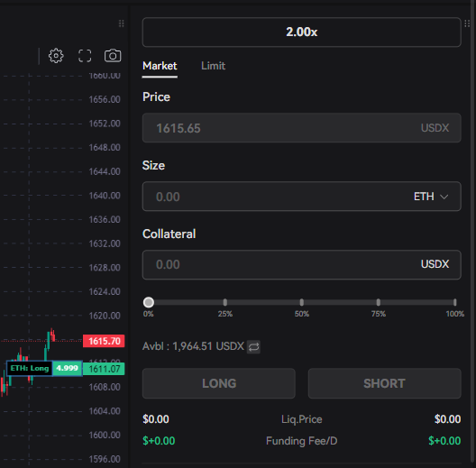Viewport: 476px width, 468px height.
Task: Open chart settings gear icon
Action: coord(56,56)
